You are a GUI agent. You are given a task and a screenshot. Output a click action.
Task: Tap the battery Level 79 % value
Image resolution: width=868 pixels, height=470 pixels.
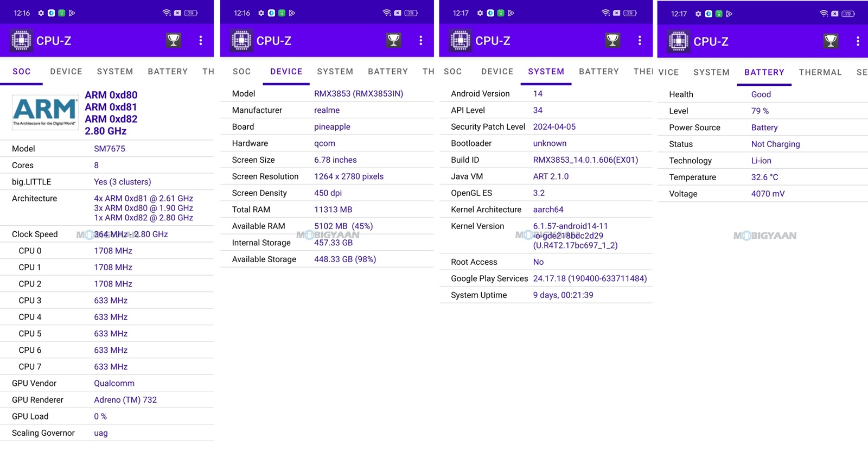pyautogui.click(x=760, y=111)
